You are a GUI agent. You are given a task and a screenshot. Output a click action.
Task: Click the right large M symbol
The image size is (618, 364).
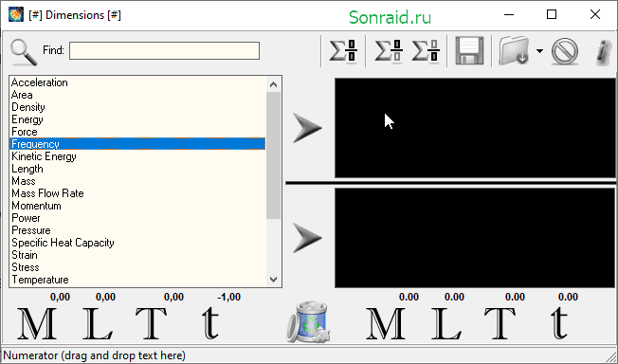pos(386,324)
